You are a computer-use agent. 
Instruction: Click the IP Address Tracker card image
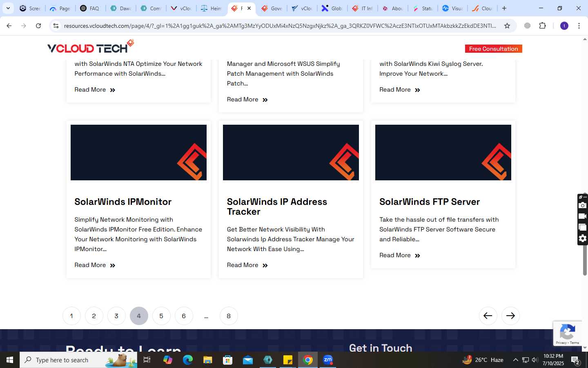(x=291, y=153)
